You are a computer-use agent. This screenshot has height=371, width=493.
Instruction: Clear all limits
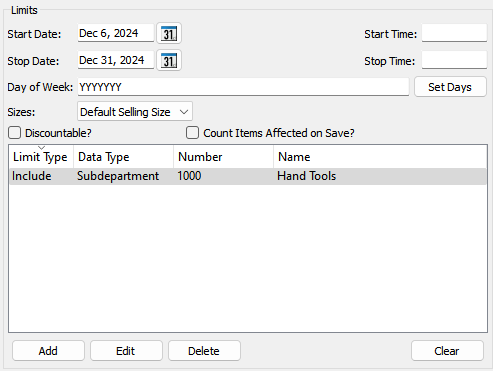(447, 351)
